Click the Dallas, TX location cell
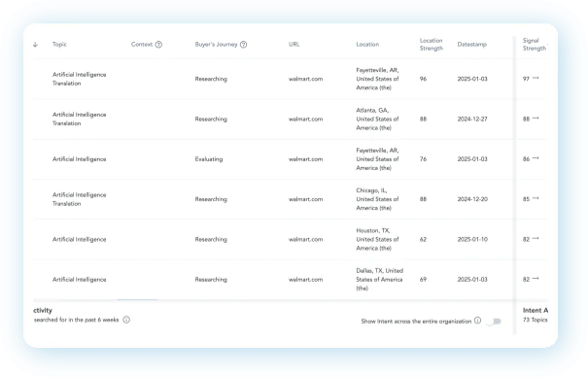 pos(379,279)
